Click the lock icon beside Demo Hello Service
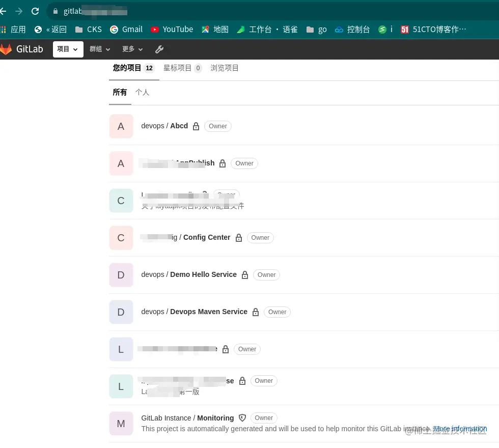Image resolution: width=499 pixels, height=448 pixels. tap(245, 275)
